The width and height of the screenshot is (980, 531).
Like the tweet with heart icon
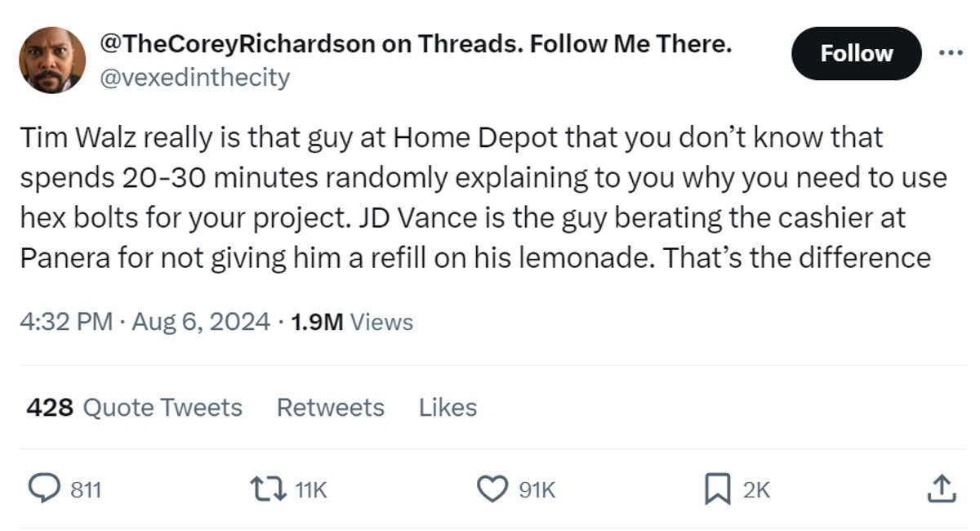pos(492,489)
